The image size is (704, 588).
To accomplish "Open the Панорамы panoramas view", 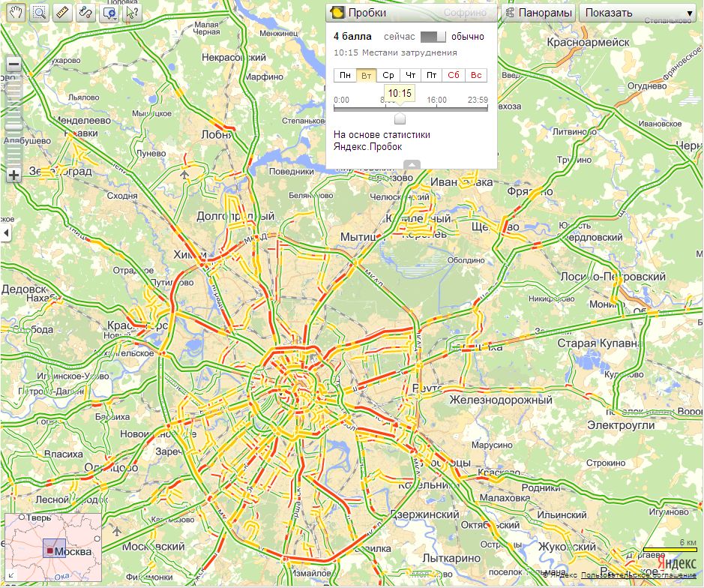I will tap(538, 13).
